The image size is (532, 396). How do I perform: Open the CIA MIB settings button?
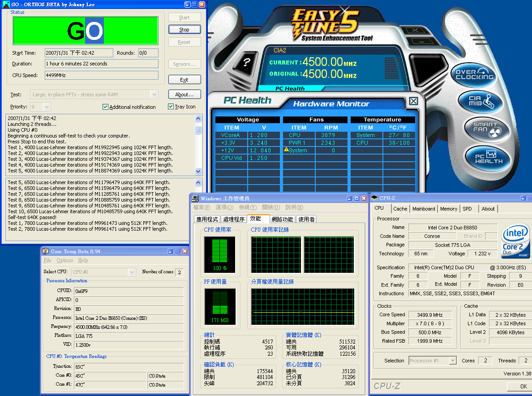click(481, 101)
